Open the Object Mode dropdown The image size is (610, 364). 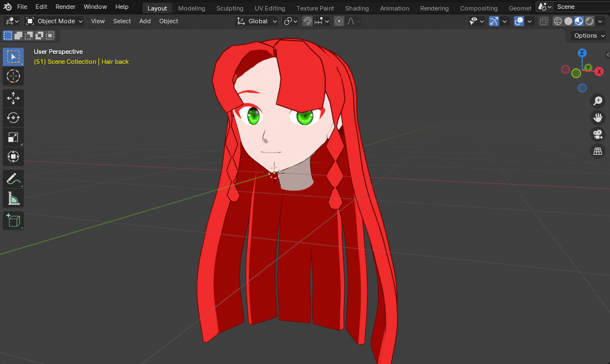coord(54,22)
